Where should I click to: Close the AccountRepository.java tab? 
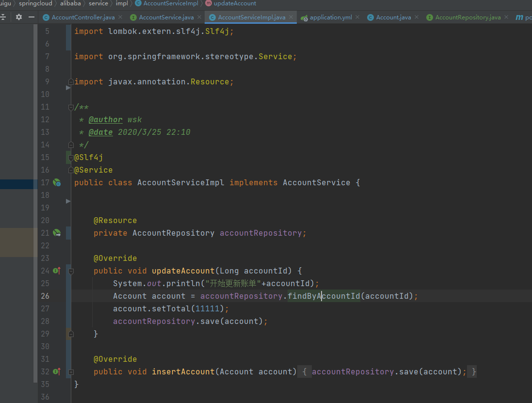506,17
